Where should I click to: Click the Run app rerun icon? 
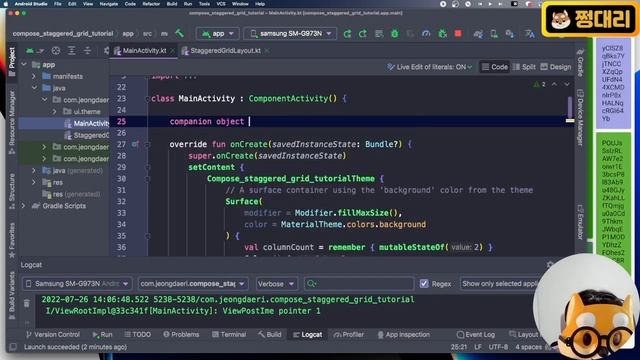pyautogui.click(x=347, y=34)
